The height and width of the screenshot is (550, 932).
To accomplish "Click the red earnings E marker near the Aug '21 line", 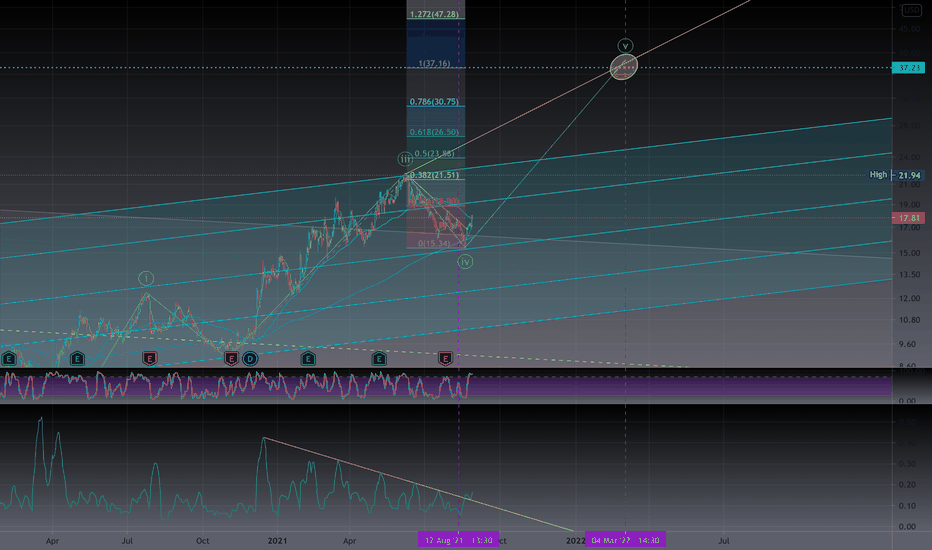I will [x=445, y=358].
